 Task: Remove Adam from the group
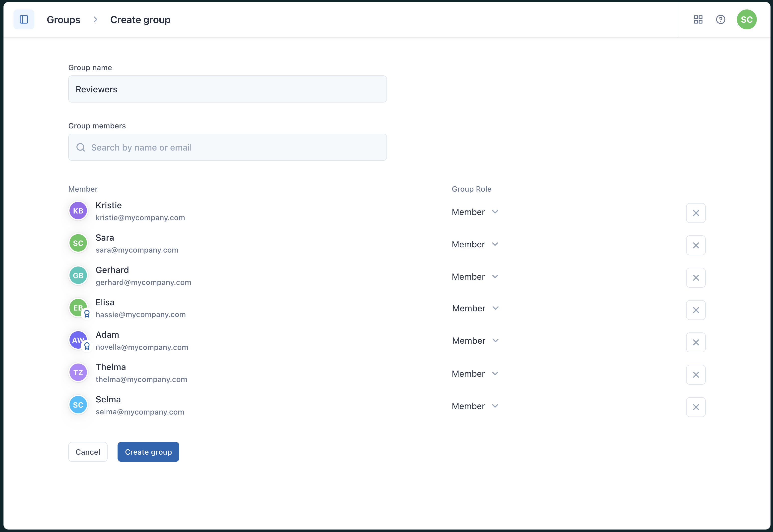[696, 342]
